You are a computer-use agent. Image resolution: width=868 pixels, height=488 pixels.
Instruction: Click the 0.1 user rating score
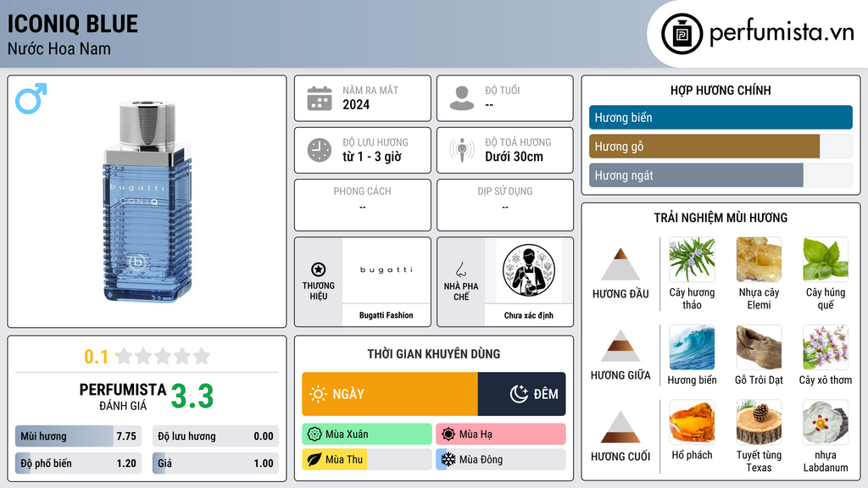coord(97,357)
